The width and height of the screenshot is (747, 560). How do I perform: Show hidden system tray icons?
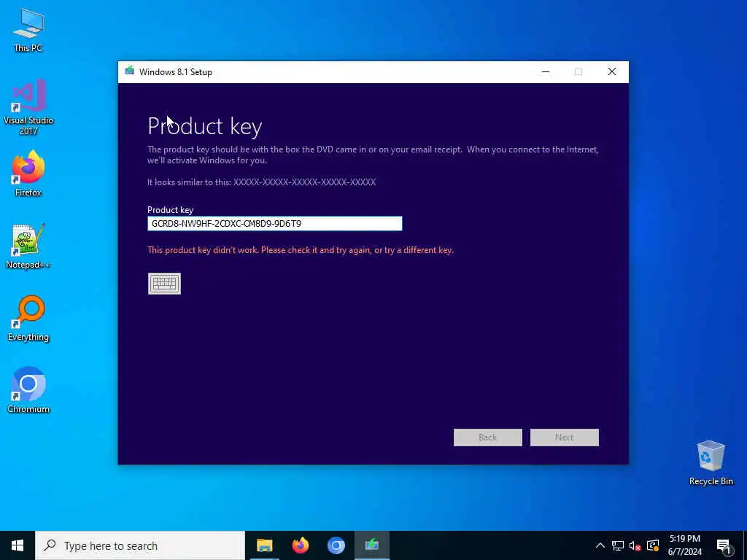(600, 545)
